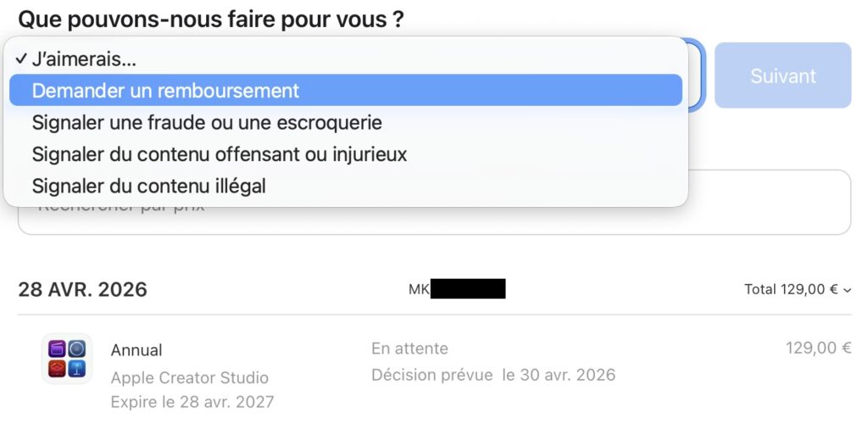Click the Que pouvons-nous faire pour vous heading

(x=210, y=19)
